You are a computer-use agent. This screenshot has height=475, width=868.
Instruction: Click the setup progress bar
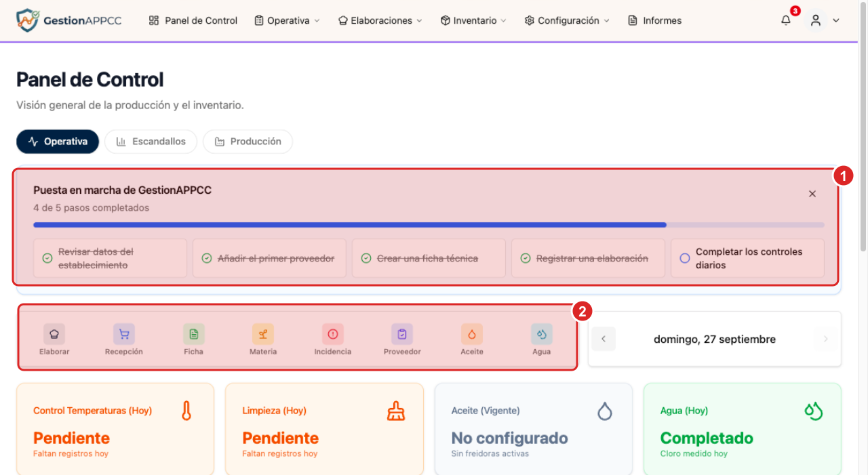pyautogui.click(x=429, y=224)
